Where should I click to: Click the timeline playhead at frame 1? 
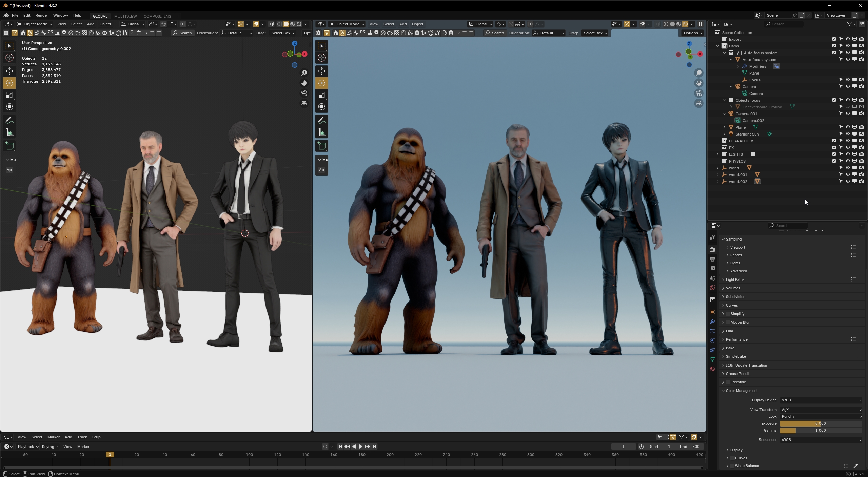click(110, 455)
